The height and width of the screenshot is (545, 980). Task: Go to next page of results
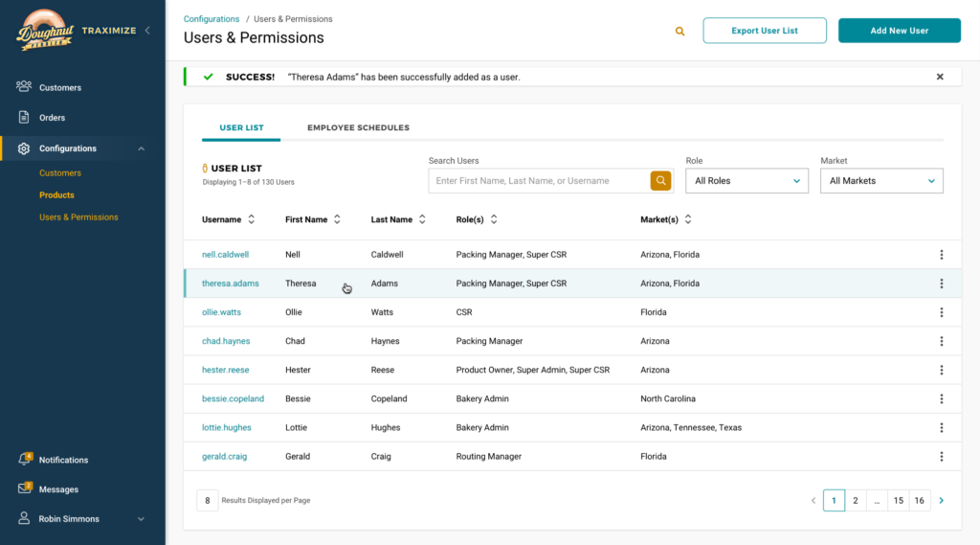click(941, 500)
